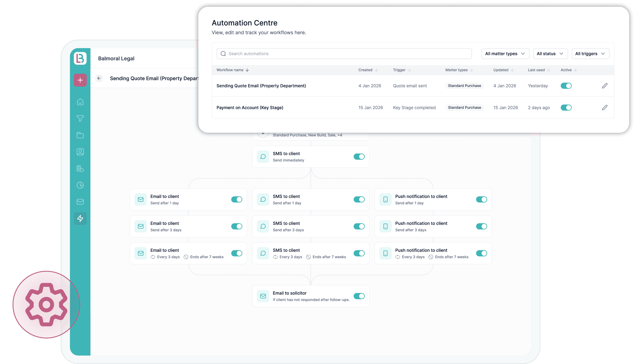Open the envelope email icon in sidebar

pos(80,202)
